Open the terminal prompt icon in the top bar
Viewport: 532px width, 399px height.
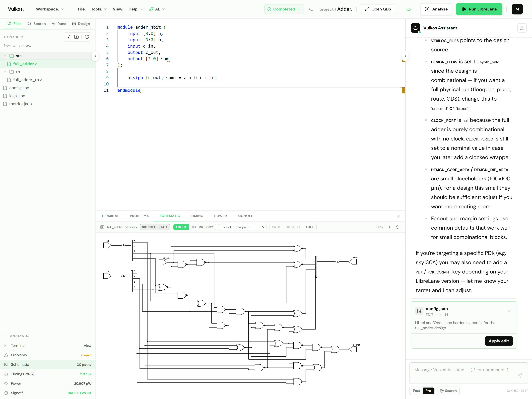[311, 9]
